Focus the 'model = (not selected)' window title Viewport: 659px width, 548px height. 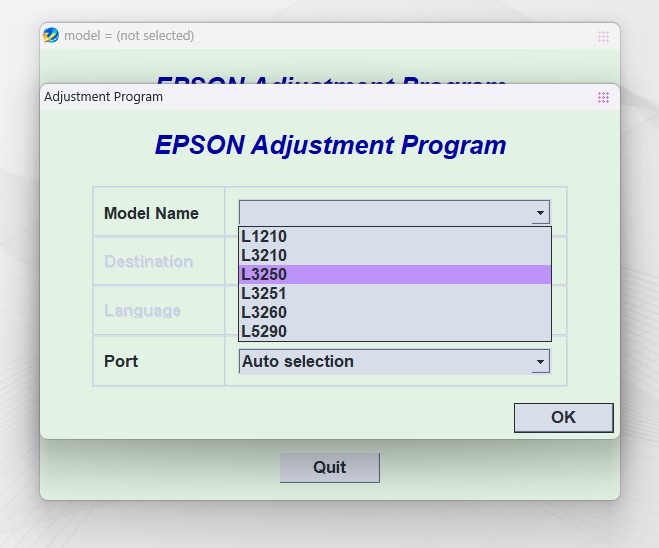[129, 36]
